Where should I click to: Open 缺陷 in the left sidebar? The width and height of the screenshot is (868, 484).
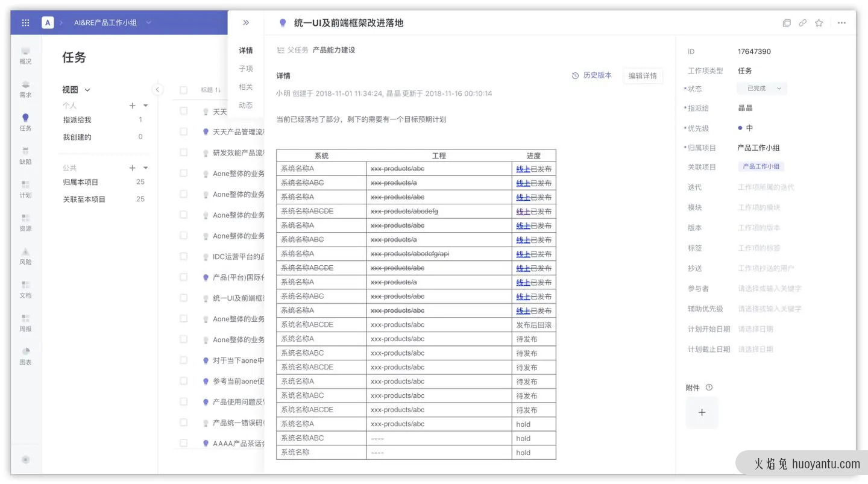click(x=25, y=156)
